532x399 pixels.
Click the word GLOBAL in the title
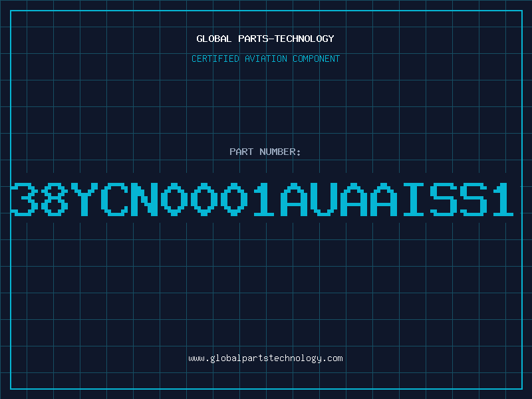[213, 39]
